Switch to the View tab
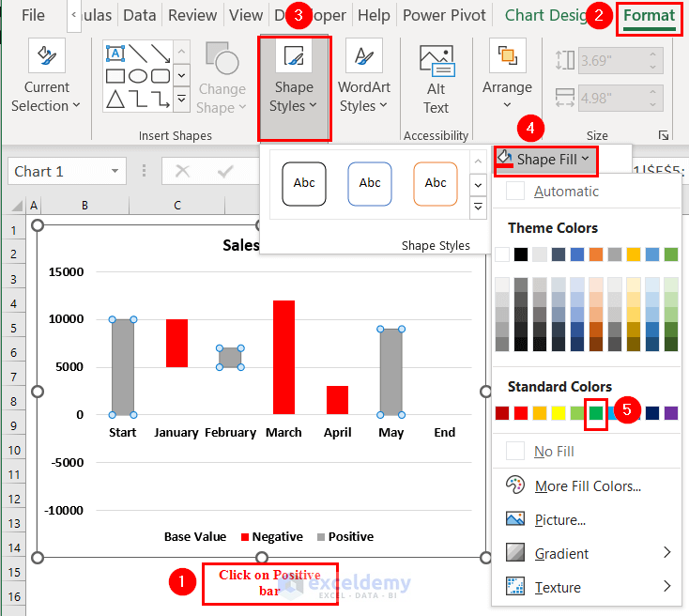Screen dimensions: 689x616 [x=246, y=15]
